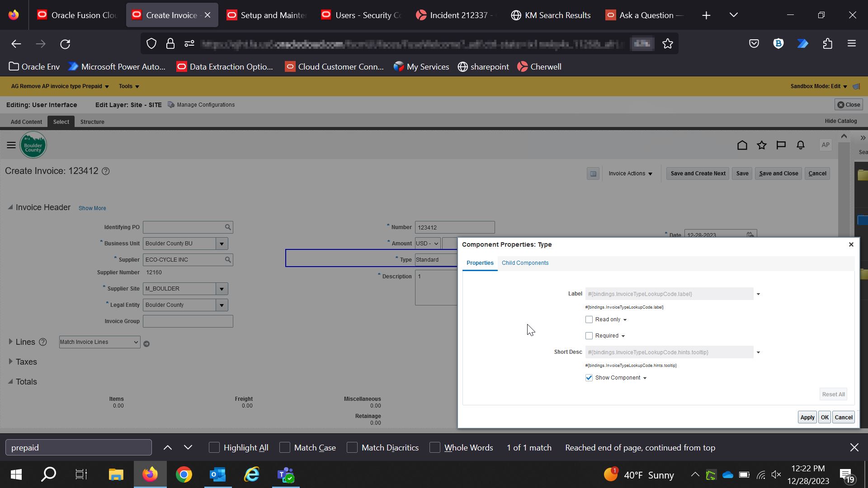Click Apply in the Component Properties dialog
Image resolution: width=868 pixels, height=488 pixels.
click(807, 417)
